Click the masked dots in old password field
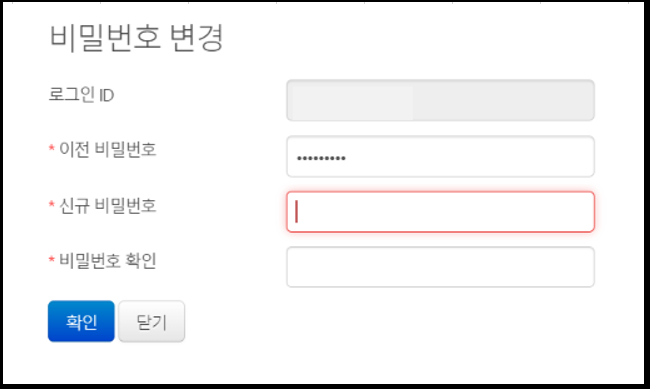The height and width of the screenshot is (389, 650). click(321, 158)
